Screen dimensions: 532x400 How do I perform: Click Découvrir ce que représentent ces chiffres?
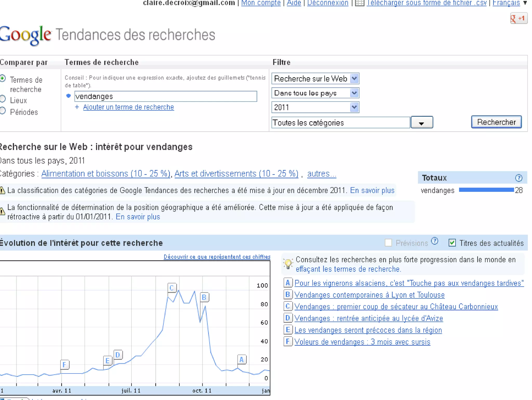tap(217, 257)
